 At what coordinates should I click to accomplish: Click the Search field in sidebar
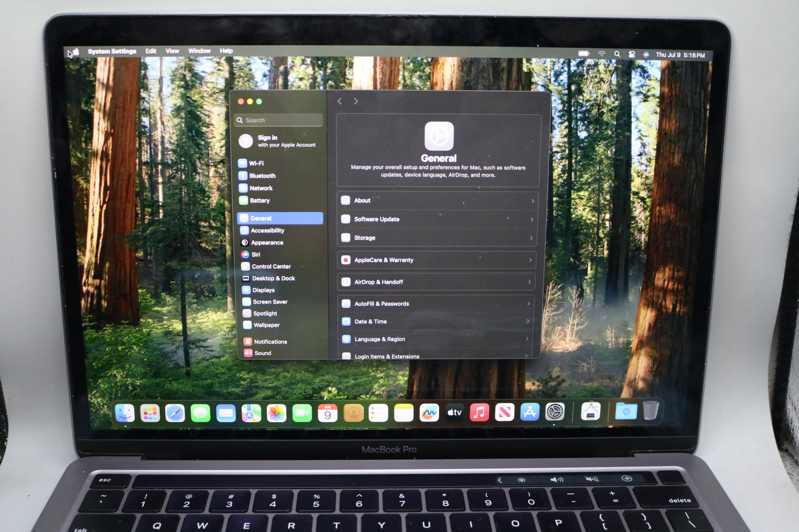[279, 120]
